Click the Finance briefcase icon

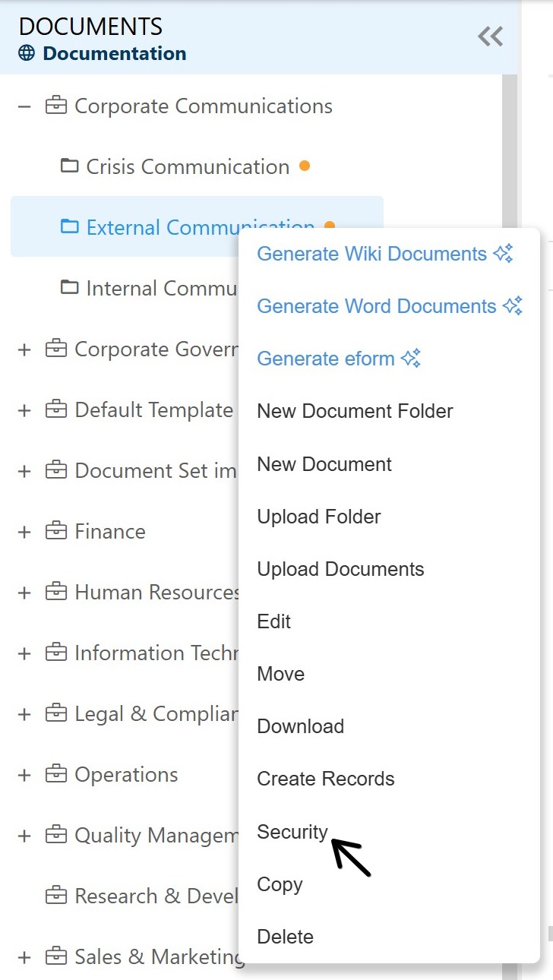(x=56, y=531)
